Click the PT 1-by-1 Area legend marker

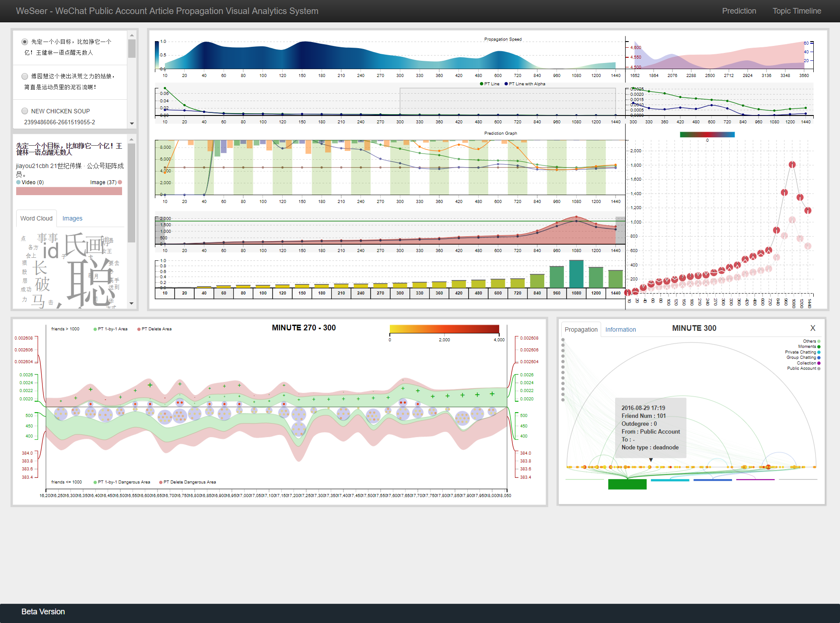pyautogui.click(x=95, y=329)
